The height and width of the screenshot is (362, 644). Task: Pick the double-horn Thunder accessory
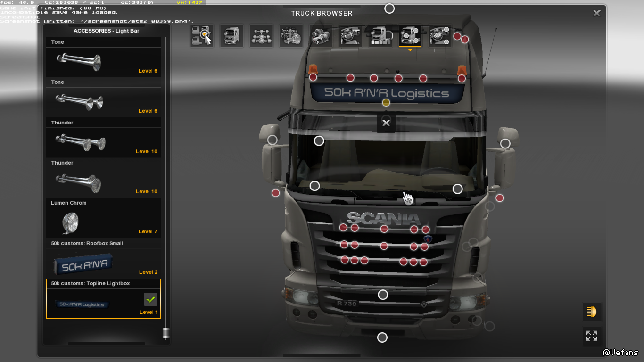coord(104,178)
